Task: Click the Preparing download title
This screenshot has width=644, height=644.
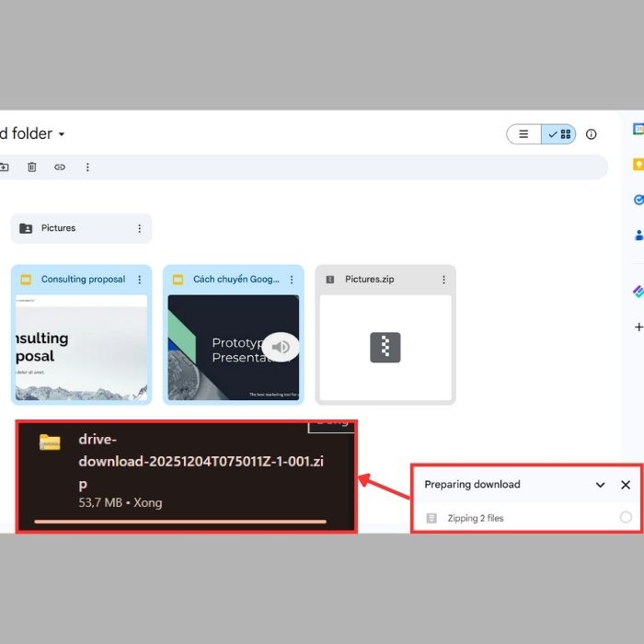Action: coord(472,485)
